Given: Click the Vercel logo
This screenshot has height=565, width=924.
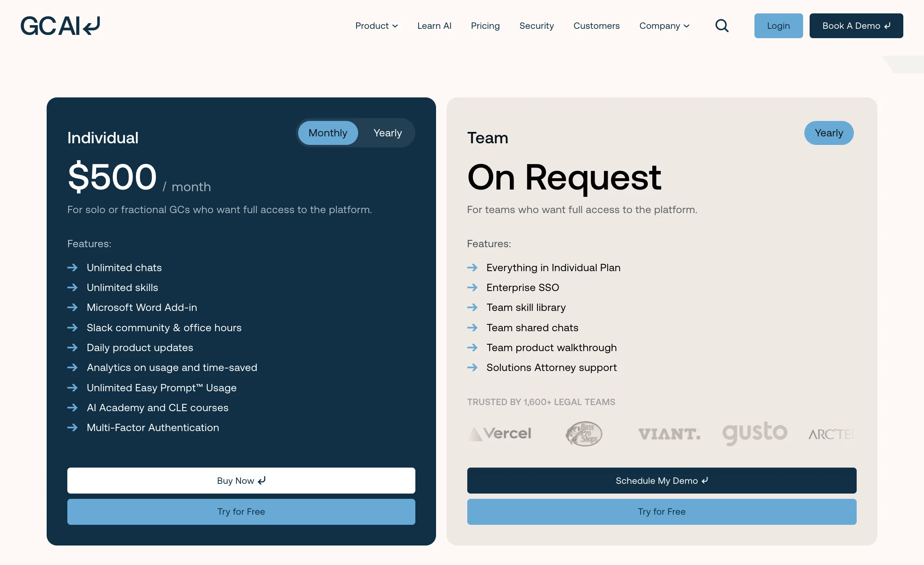Looking at the screenshot, I should (500, 433).
